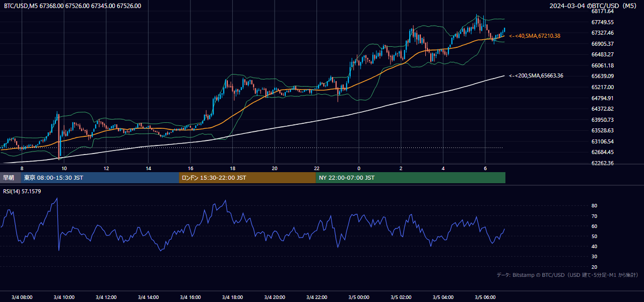Click price axis label 64372.82

602,109
